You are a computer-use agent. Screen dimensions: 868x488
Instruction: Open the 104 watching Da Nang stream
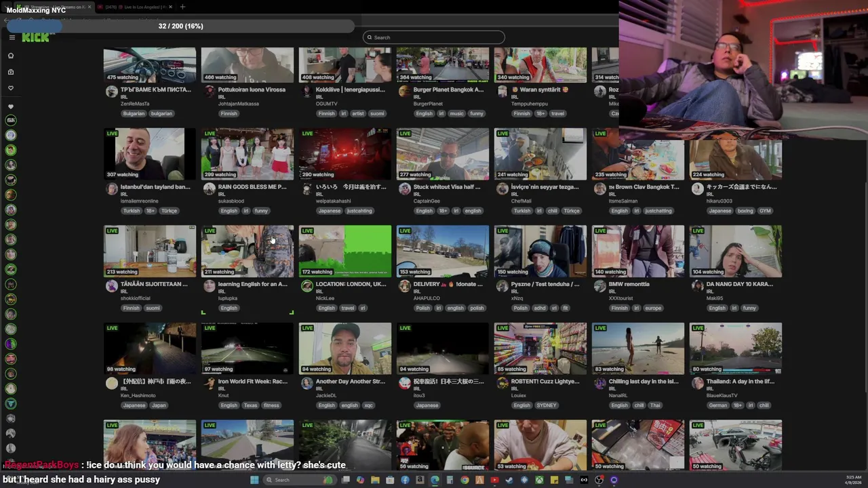tap(736, 251)
